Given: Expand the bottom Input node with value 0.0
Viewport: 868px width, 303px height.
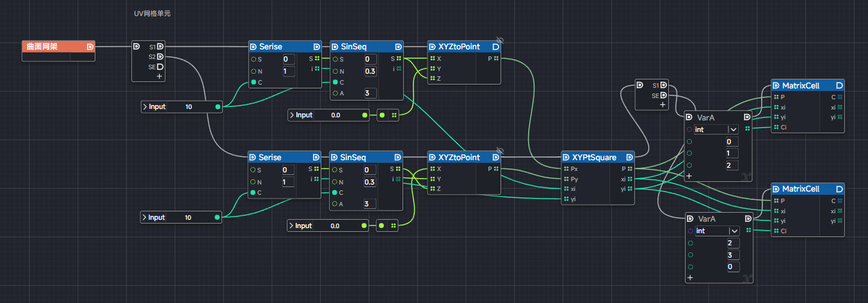Looking at the screenshot, I should 292,225.
